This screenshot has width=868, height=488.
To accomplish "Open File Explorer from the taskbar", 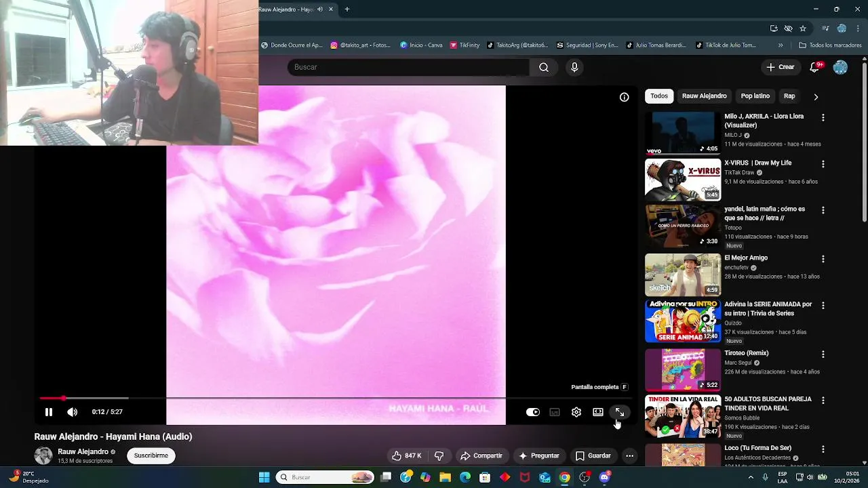I will [x=446, y=477].
